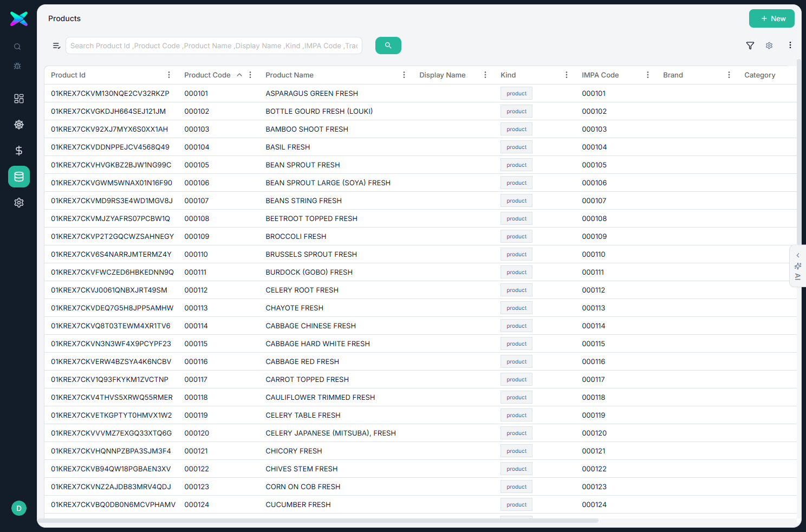The height and width of the screenshot is (532, 806).
Task: Open the AI assistant sparkle icon
Action: pos(798,266)
